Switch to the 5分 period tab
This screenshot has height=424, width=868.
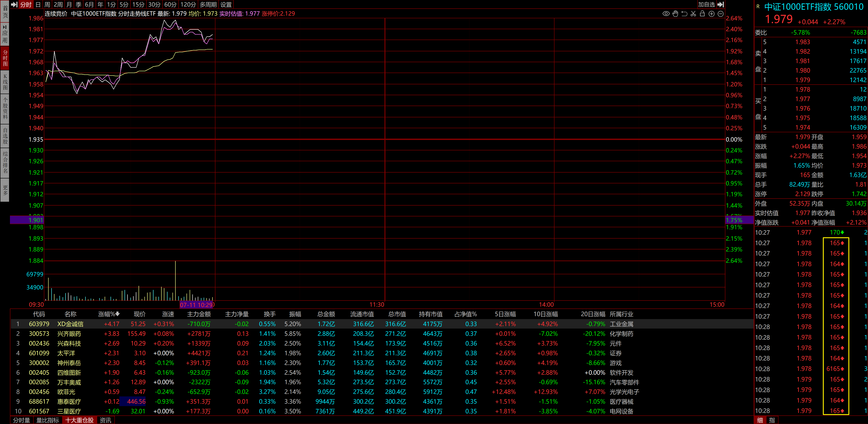click(124, 4)
